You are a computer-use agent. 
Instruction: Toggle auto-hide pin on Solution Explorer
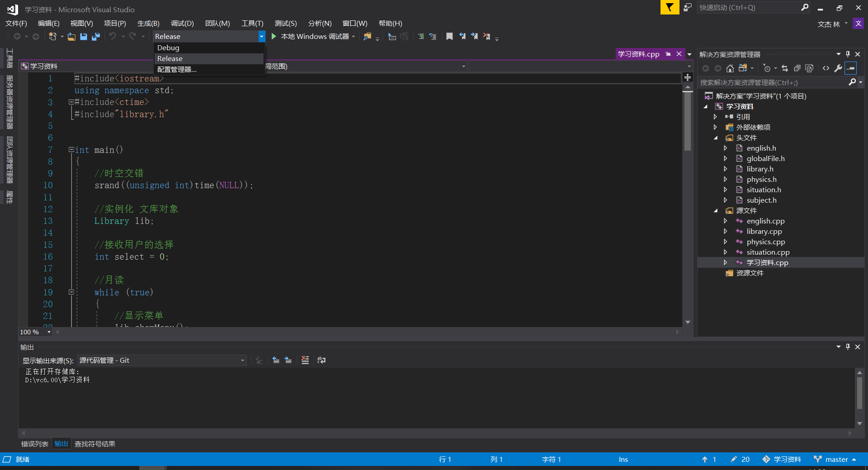click(848, 54)
